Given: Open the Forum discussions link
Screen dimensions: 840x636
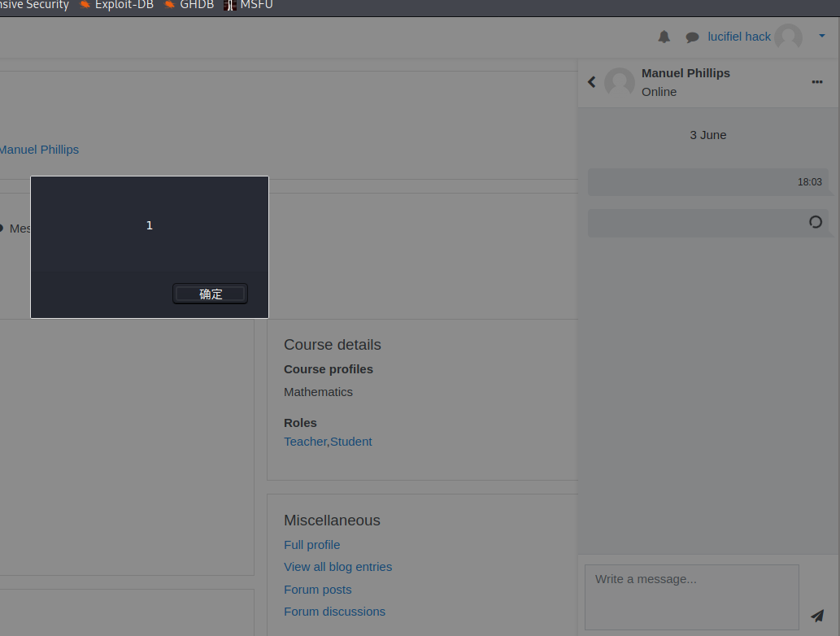Looking at the screenshot, I should (334, 612).
